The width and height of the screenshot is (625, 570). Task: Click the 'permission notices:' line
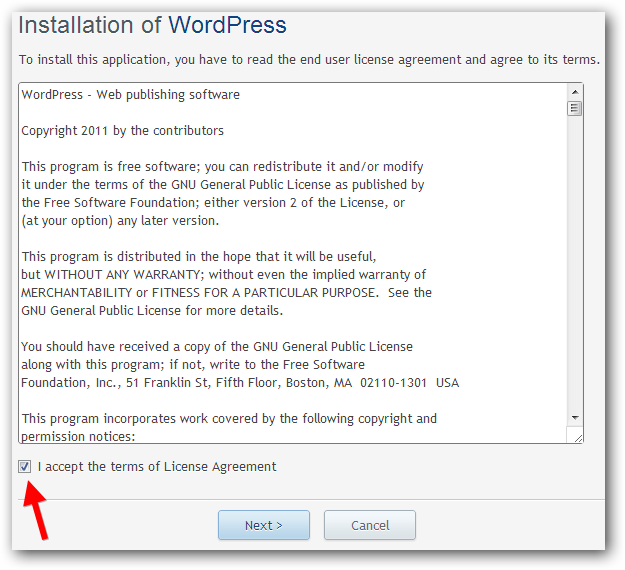pos(78,436)
